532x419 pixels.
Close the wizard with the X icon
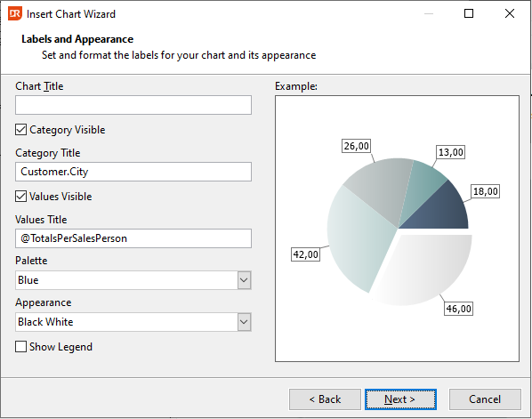(510, 13)
